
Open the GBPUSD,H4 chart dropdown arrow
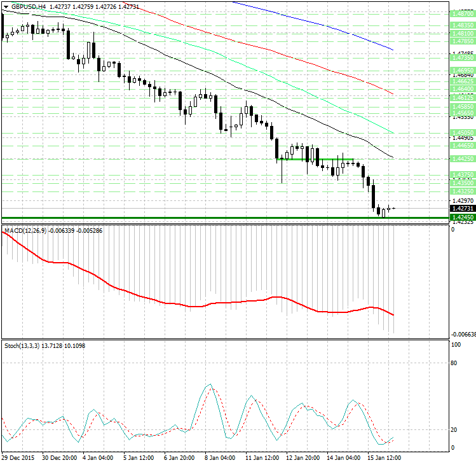pos(6,6)
